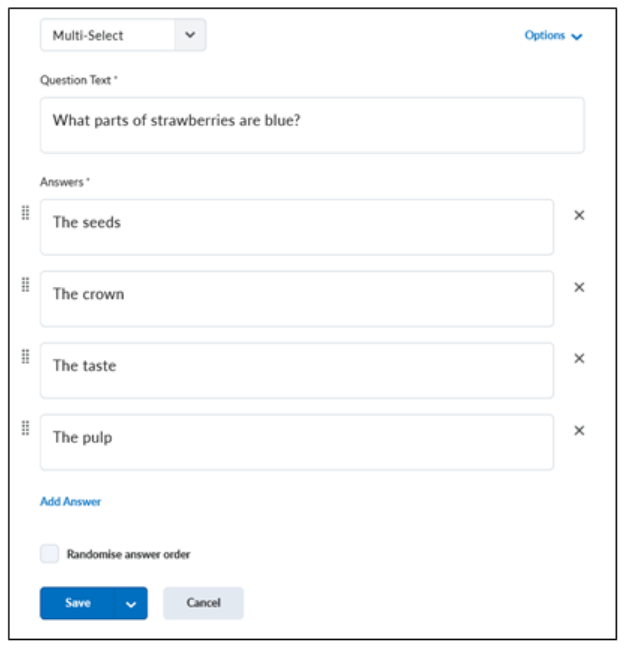This screenshot has height=648, width=624.
Task: Click the grip icon beside 'The pulp'
Action: pyautogui.click(x=26, y=428)
